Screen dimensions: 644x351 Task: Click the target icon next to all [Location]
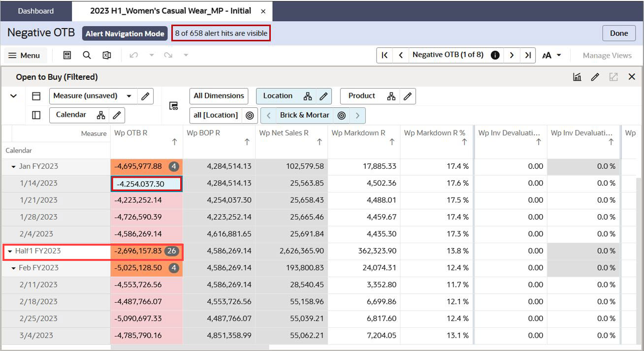point(250,115)
